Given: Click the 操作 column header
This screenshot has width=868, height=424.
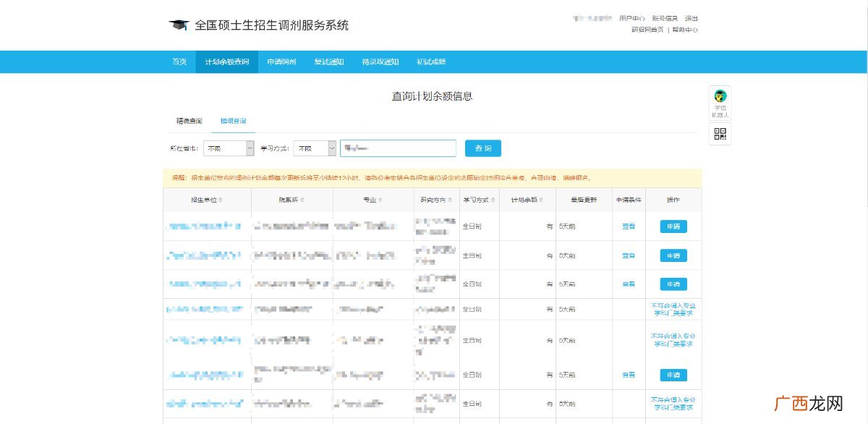Looking at the screenshot, I should point(673,200).
